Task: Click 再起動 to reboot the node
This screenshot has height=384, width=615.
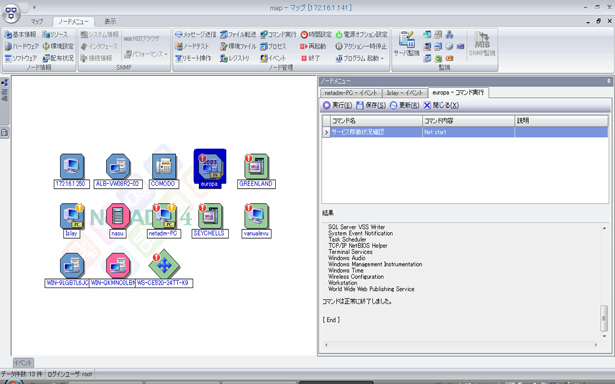Action: pyautogui.click(x=313, y=46)
